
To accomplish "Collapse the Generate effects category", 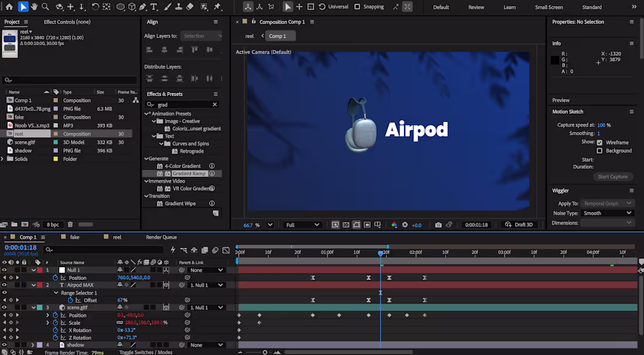I will click(146, 158).
